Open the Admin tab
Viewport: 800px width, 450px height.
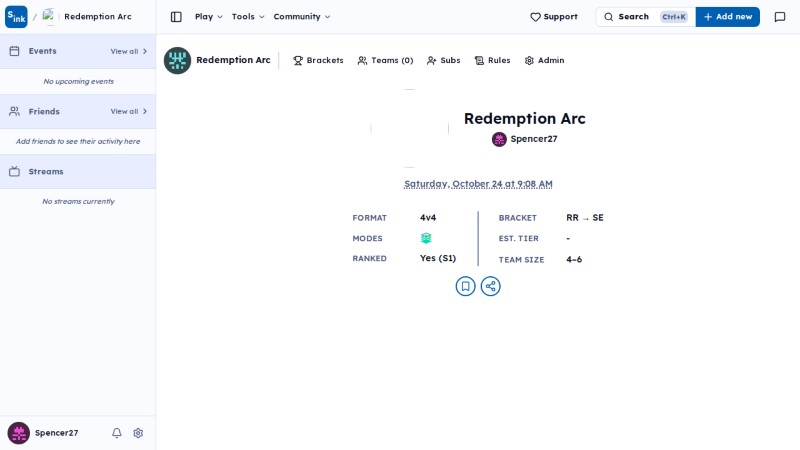(544, 60)
